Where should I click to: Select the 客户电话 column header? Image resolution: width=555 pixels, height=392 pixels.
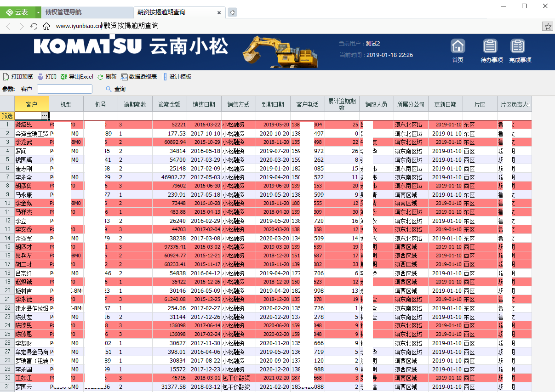[x=308, y=104]
